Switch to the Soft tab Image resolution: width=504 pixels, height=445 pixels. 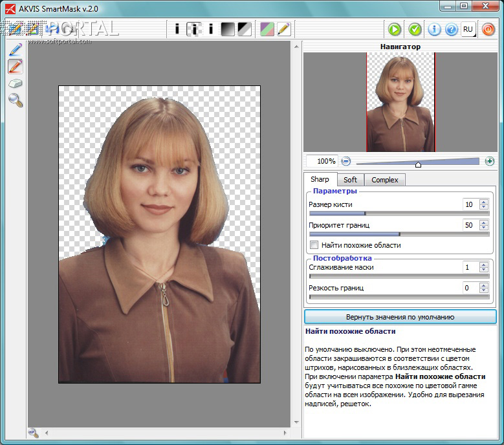(350, 180)
